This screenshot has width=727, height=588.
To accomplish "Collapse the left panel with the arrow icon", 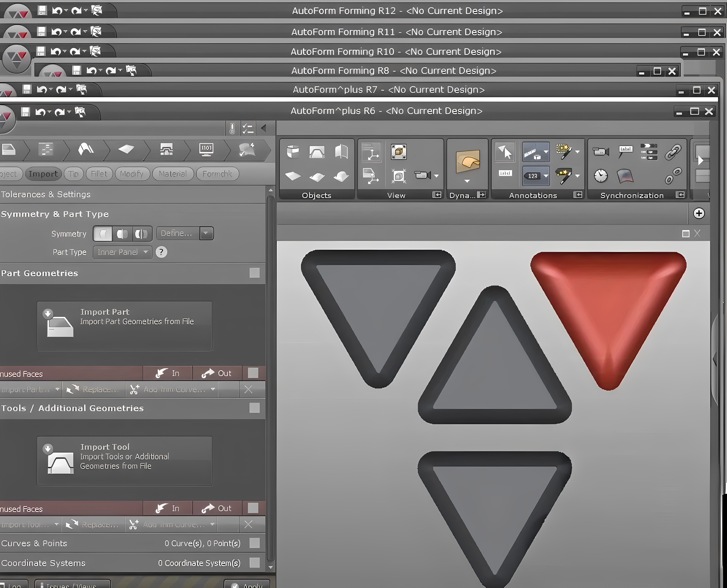I will 263,128.
